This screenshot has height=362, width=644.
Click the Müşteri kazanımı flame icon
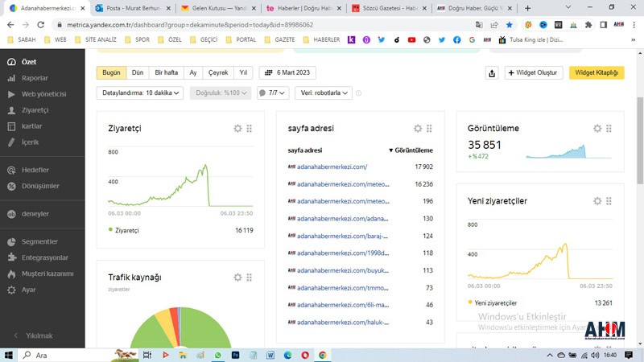pyautogui.click(x=11, y=274)
